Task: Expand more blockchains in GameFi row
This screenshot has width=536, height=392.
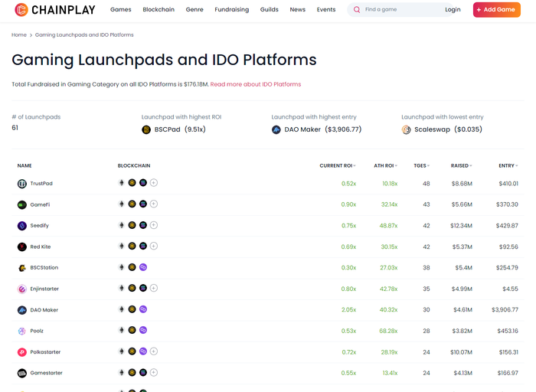Action: (154, 204)
